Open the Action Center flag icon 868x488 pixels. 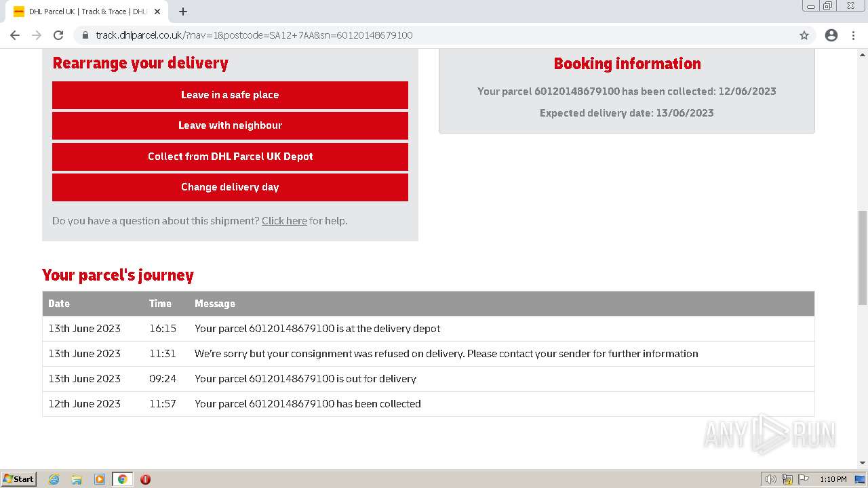click(803, 479)
